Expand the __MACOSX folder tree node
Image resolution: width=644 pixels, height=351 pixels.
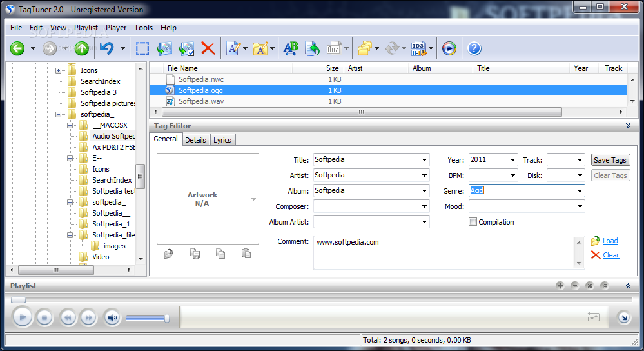(70, 125)
